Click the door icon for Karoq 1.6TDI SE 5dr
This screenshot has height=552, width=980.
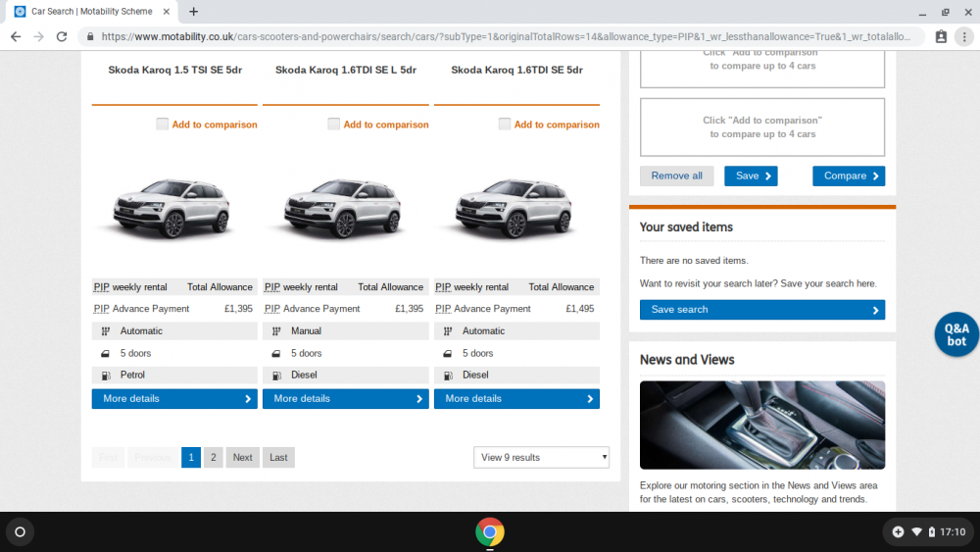click(x=448, y=354)
